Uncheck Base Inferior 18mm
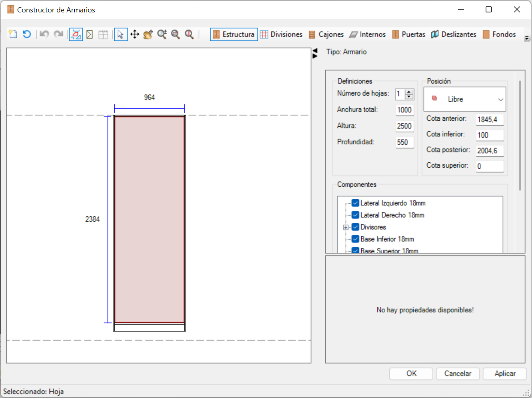This screenshot has height=398, width=532. (355, 239)
